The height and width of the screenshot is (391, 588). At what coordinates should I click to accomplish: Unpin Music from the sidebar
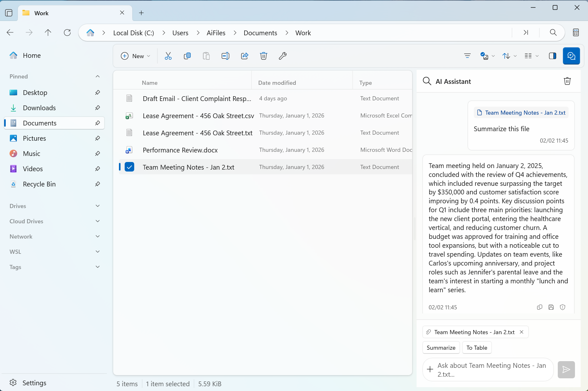click(98, 153)
